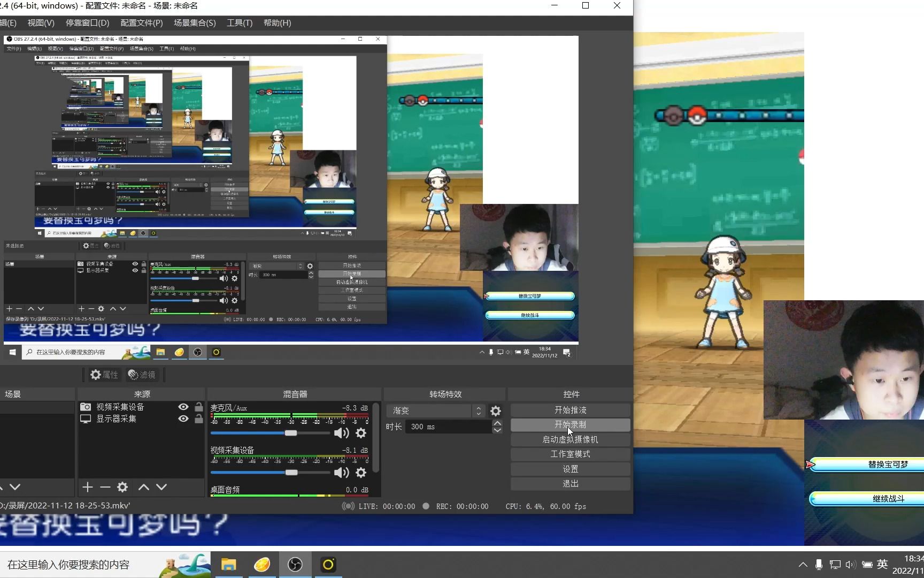Toggle the lock of 显示器采集 source

tap(199, 419)
